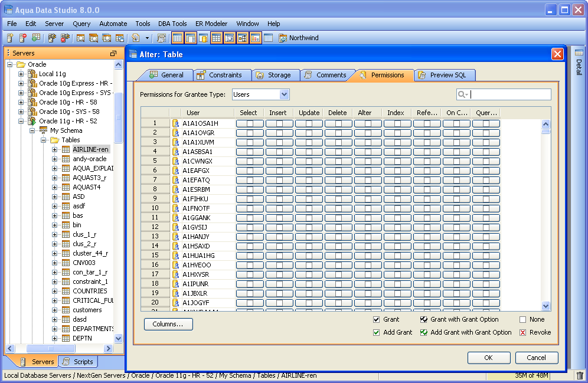The image size is (588, 383).
Task: Open the DBA Tools menu
Action: coord(172,24)
